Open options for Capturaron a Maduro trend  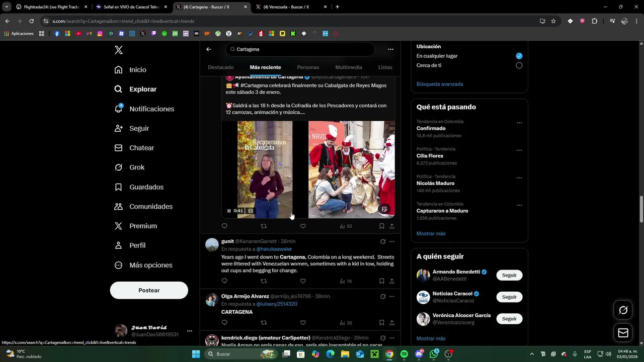click(x=519, y=206)
